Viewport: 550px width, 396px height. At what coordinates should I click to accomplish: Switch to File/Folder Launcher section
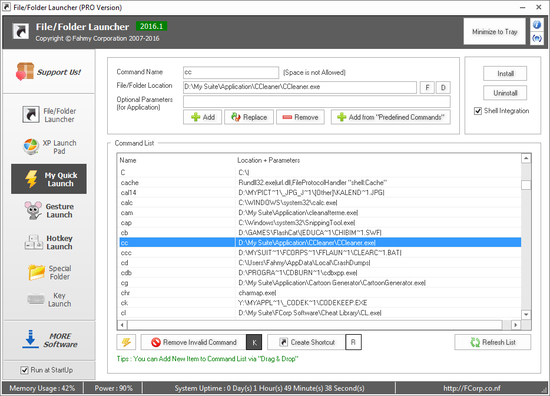49,115
